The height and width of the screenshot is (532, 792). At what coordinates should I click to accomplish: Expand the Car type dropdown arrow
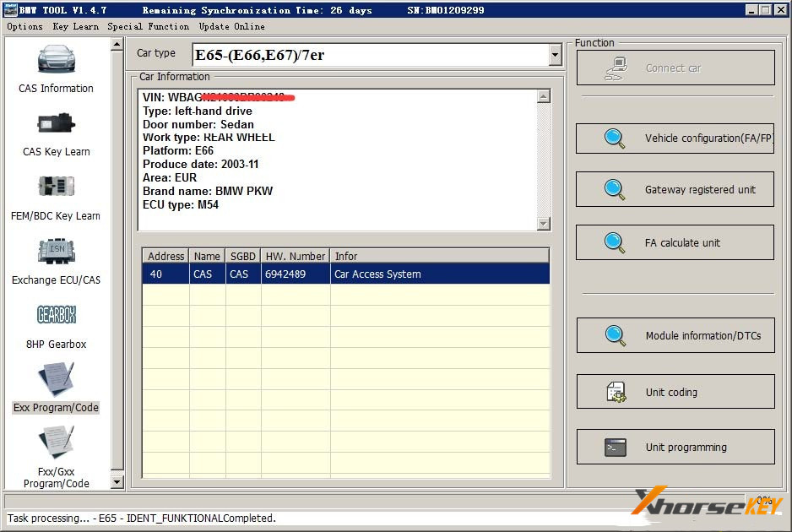(x=555, y=55)
